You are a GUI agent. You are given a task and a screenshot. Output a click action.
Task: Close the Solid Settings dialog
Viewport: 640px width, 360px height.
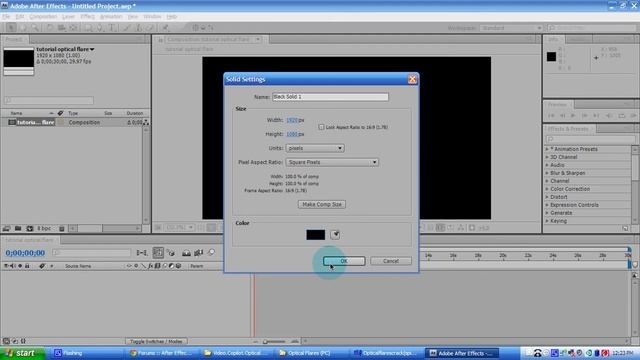[412, 79]
